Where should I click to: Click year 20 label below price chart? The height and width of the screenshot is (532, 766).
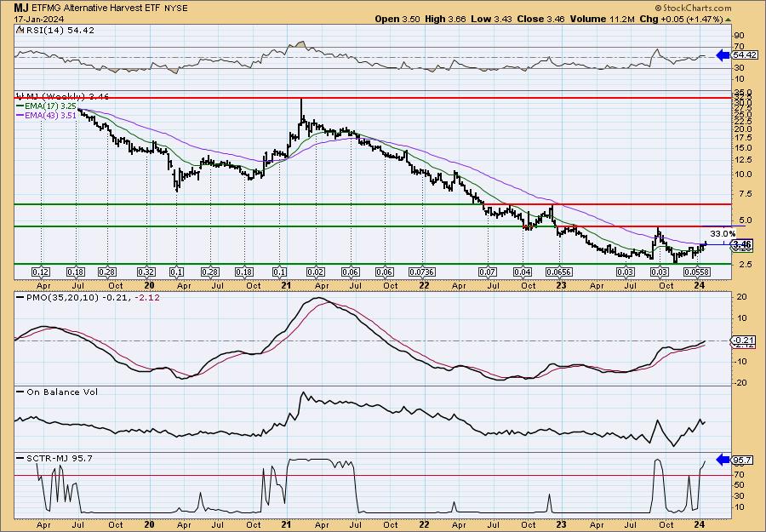point(149,286)
